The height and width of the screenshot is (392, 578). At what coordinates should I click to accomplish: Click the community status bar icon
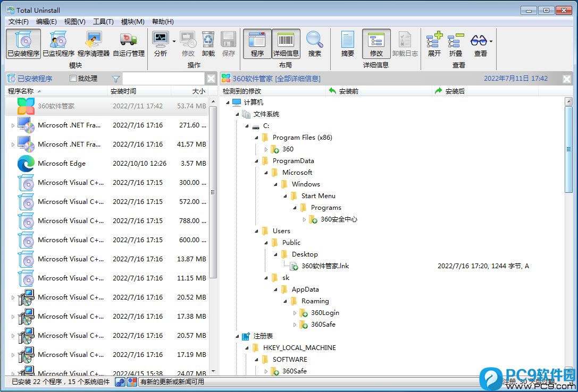click(120, 382)
